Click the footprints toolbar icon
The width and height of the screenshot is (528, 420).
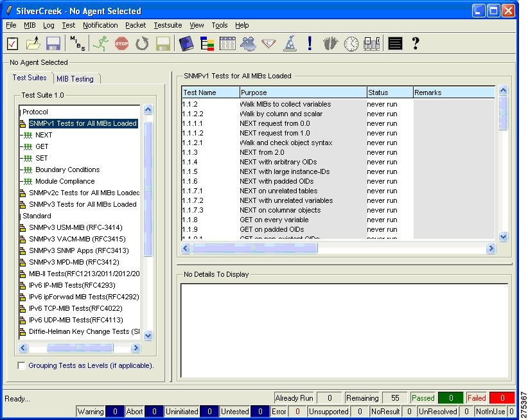click(x=330, y=44)
